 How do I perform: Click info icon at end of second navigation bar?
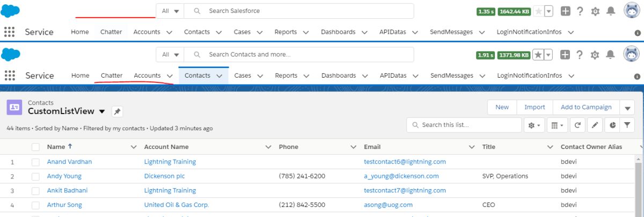[638, 77]
